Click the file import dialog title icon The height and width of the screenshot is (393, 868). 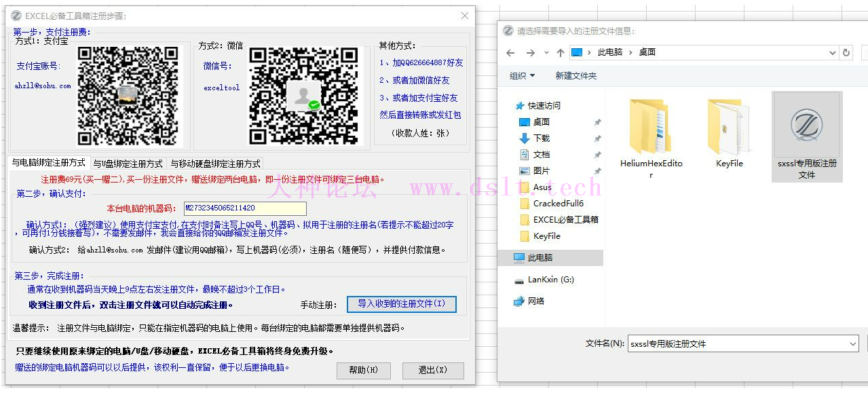click(x=508, y=31)
